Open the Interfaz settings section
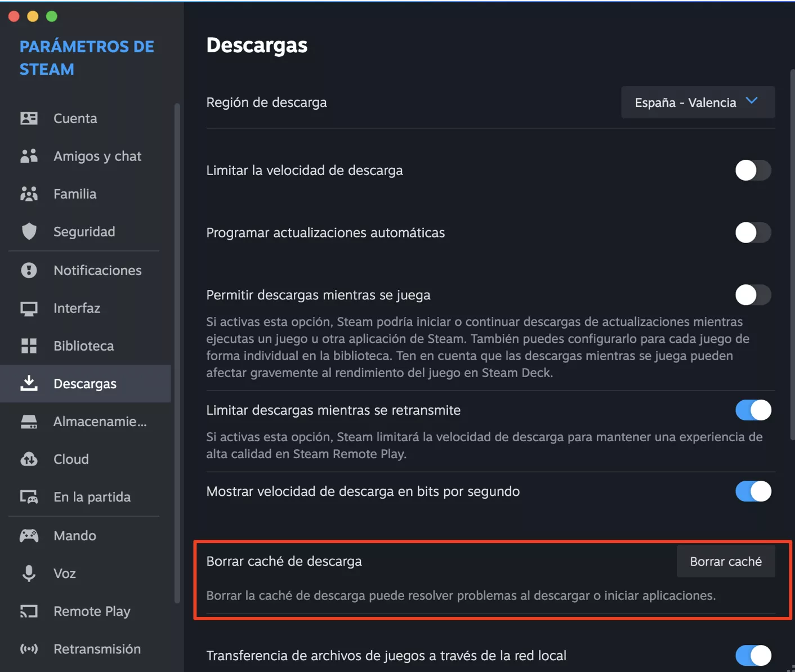Viewport: 795px width, 672px height. point(77,308)
